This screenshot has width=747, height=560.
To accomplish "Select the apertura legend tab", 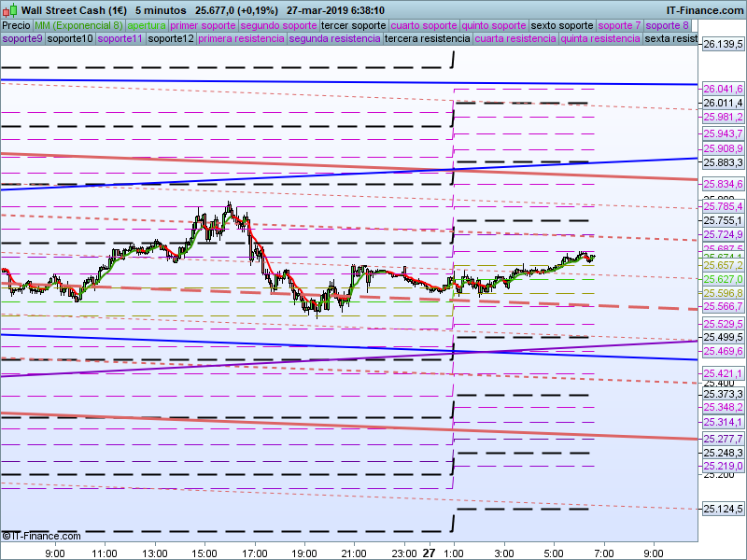I will click(147, 26).
